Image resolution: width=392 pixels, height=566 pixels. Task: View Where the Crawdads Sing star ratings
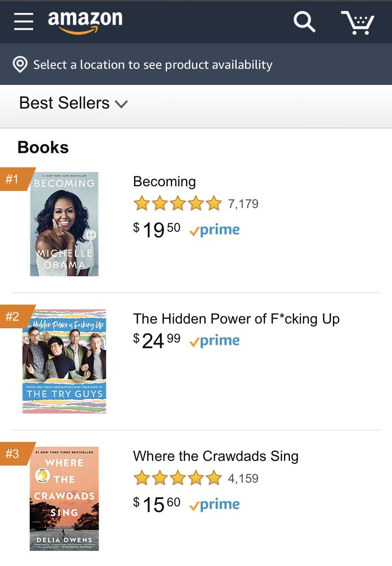pyautogui.click(x=177, y=478)
